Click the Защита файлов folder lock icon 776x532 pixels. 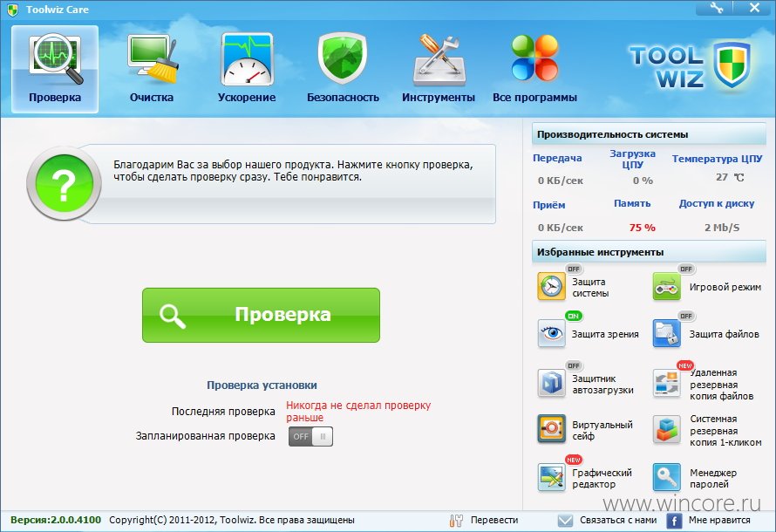667,333
